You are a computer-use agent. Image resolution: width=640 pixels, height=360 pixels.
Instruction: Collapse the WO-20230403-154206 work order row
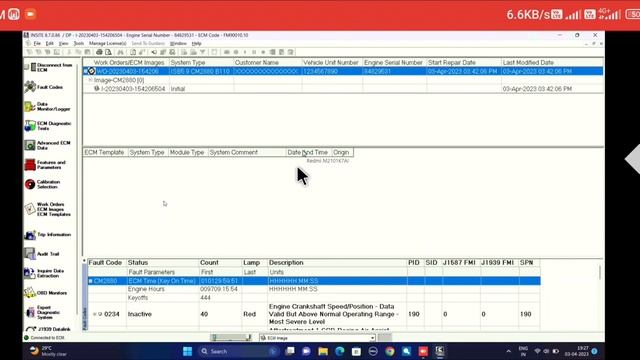point(85,71)
